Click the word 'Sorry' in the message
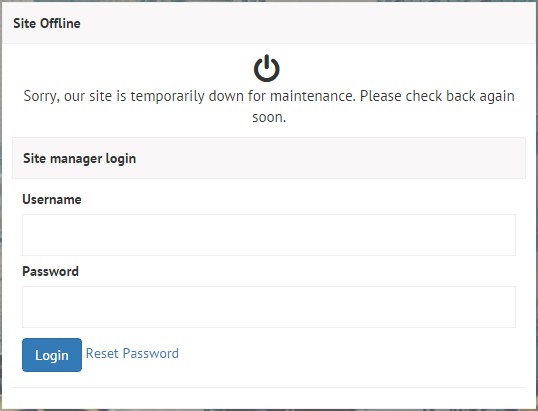Viewport: 538px width, 411px height. pos(39,96)
